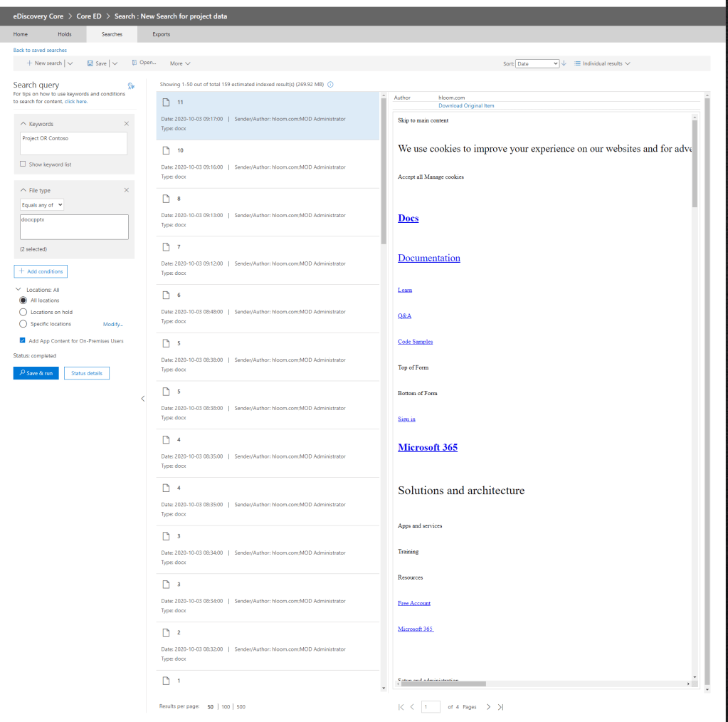This screenshot has width=728, height=722.
Task: Click the query language icon near Search query
Action: (130, 85)
